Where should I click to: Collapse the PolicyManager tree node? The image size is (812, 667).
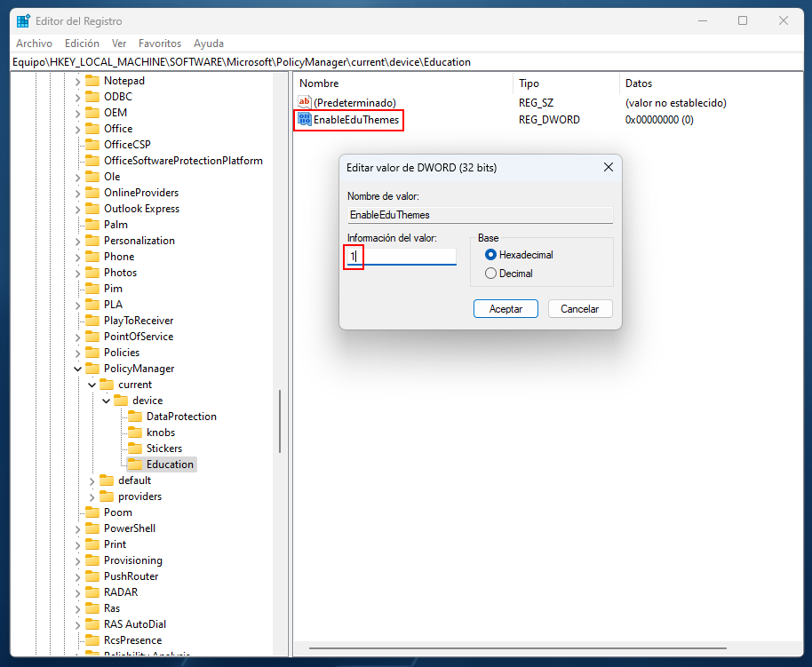click(77, 369)
